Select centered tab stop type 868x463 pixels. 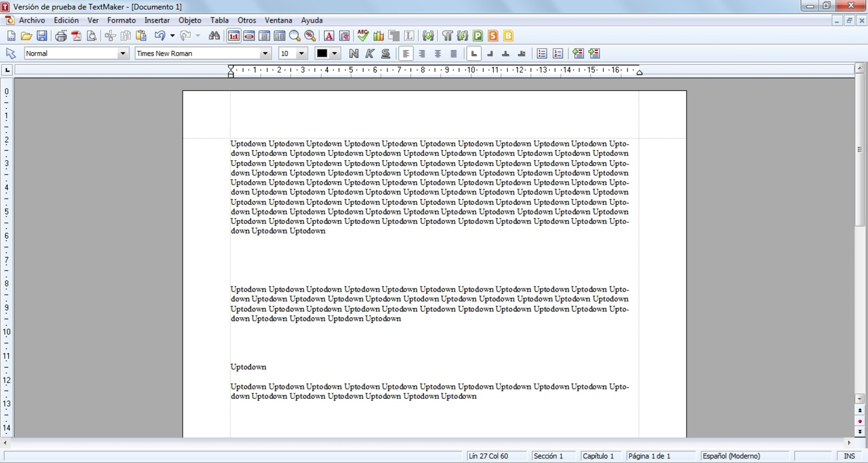tap(505, 53)
